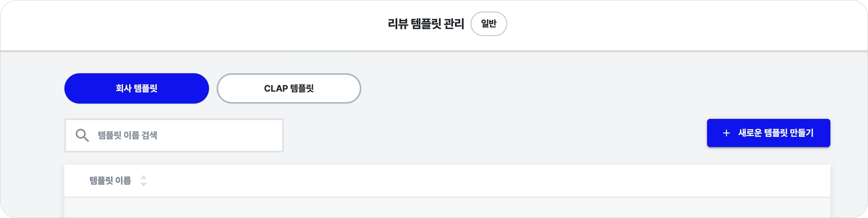Focus the 템플릿 이름 검색 input field
The width and height of the screenshot is (868, 218).
tap(186, 135)
